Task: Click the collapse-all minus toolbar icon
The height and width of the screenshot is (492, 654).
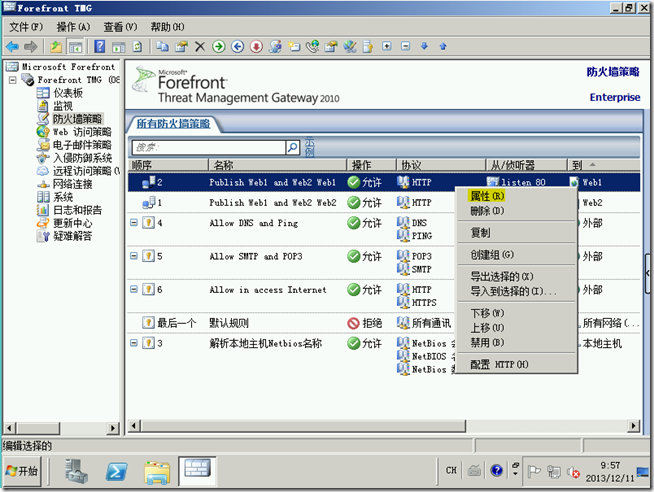Action: tap(405, 46)
